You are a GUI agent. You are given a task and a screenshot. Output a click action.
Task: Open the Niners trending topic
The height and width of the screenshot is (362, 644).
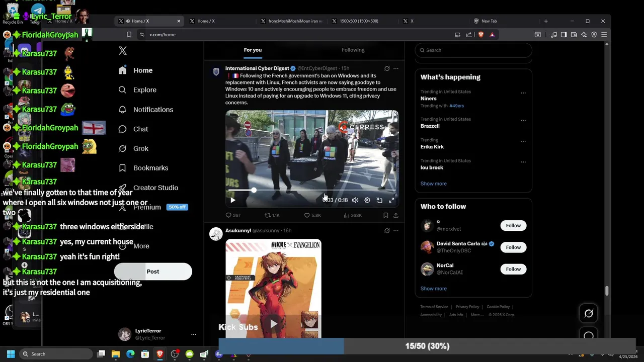pos(429,99)
